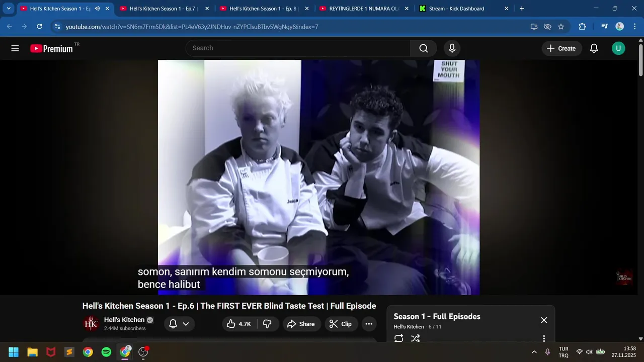Screen dimensions: 644x362
Task: Close the Kick Dashboard tab
Action: [x=506, y=9]
